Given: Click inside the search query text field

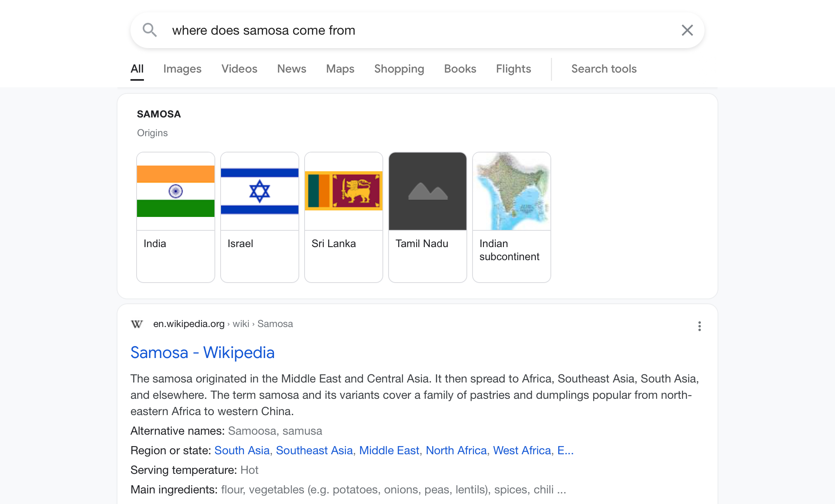Looking at the screenshot, I should click(x=408, y=30).
